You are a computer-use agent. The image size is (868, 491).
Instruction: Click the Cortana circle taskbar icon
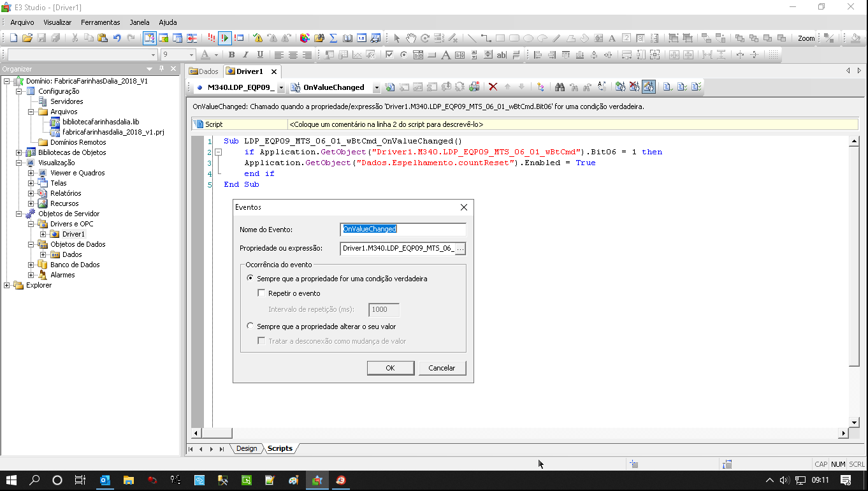pyautogui.click(x=57, y=480)
